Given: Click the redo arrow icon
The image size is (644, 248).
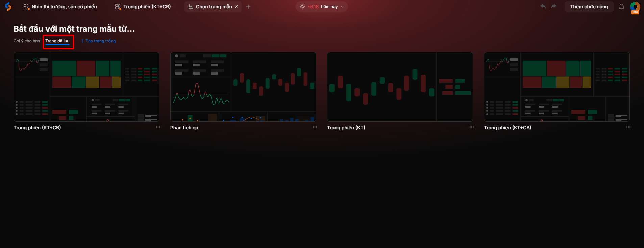Looking at the screenshot, I should 553,6.
